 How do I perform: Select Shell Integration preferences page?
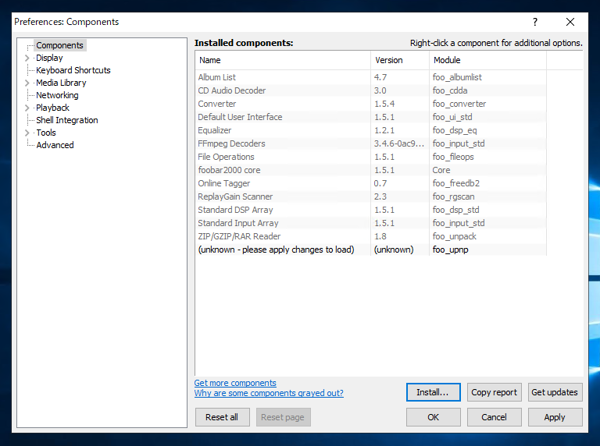67,120
